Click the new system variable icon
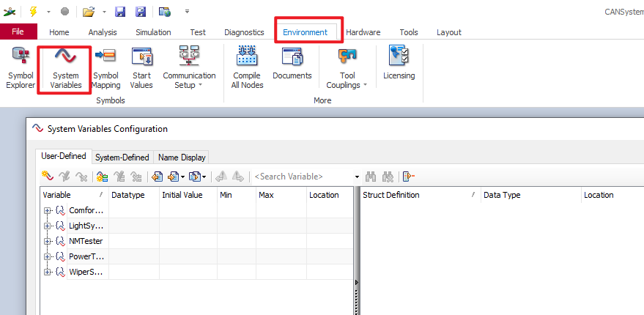Viewport: 644px width, 315px height. [48, 177]
